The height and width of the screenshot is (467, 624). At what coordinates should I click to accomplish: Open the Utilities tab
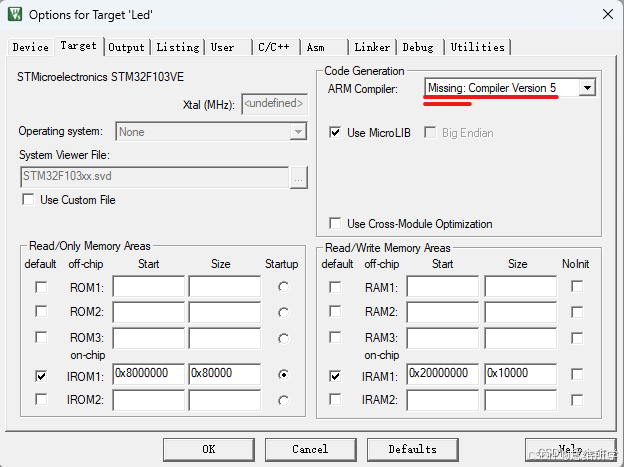478,47
